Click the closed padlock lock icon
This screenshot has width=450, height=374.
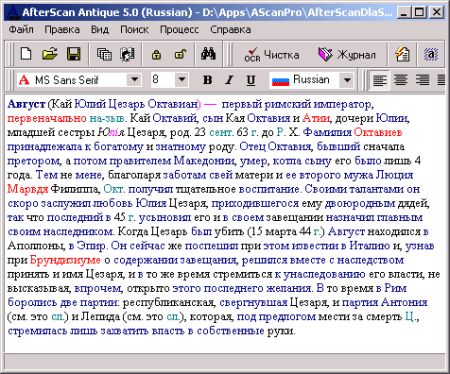tap(156, 54)
